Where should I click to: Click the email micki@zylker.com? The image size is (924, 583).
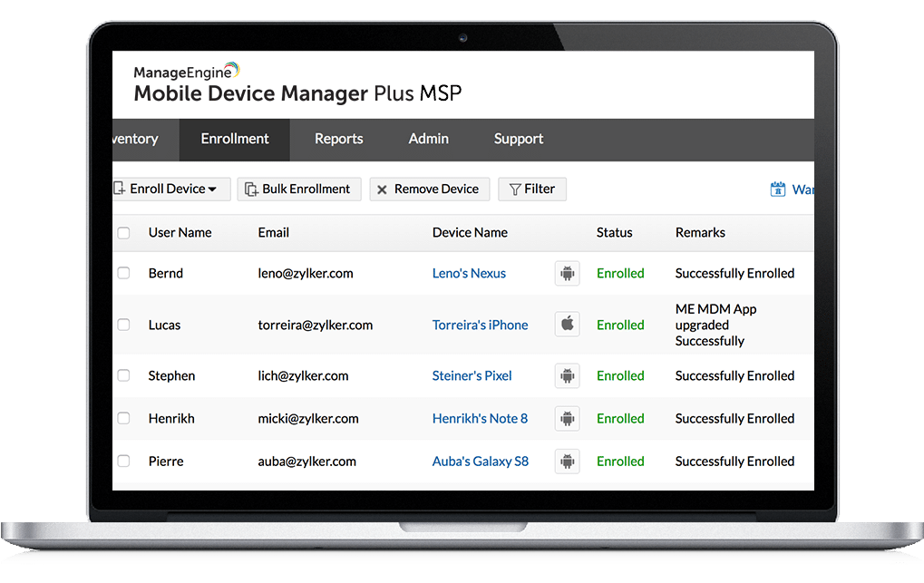(308, 419)
